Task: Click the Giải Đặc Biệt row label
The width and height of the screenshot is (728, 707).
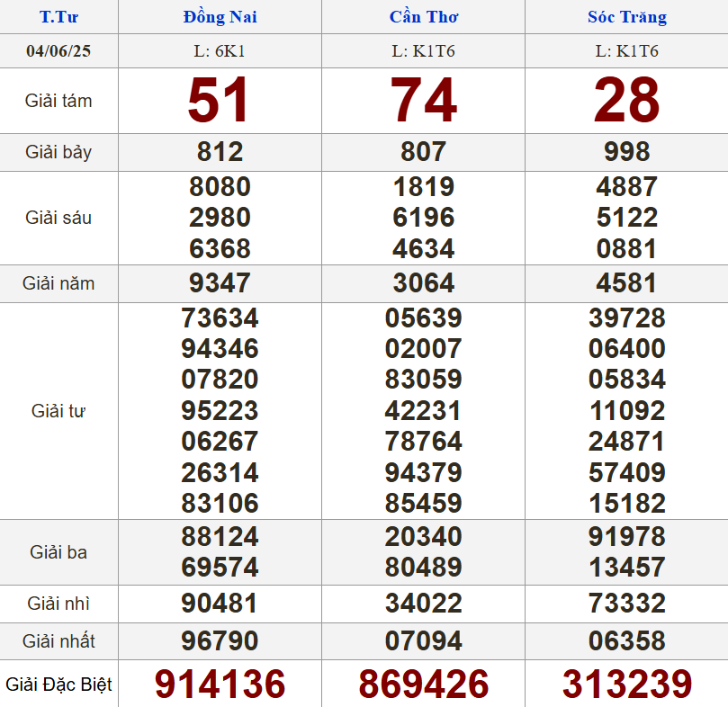Action: (x=58, y=685)
